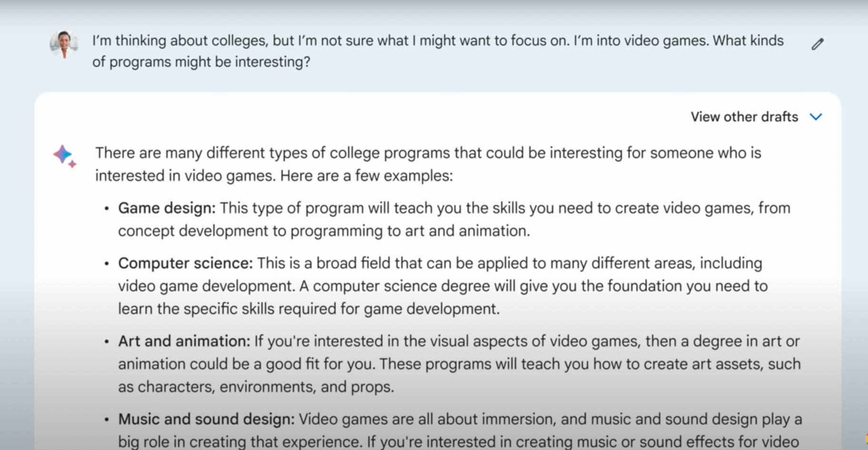Viewport: 868px width, 450px height.
Task: Select the Game design bullet heading
Action: click(167, 208)
